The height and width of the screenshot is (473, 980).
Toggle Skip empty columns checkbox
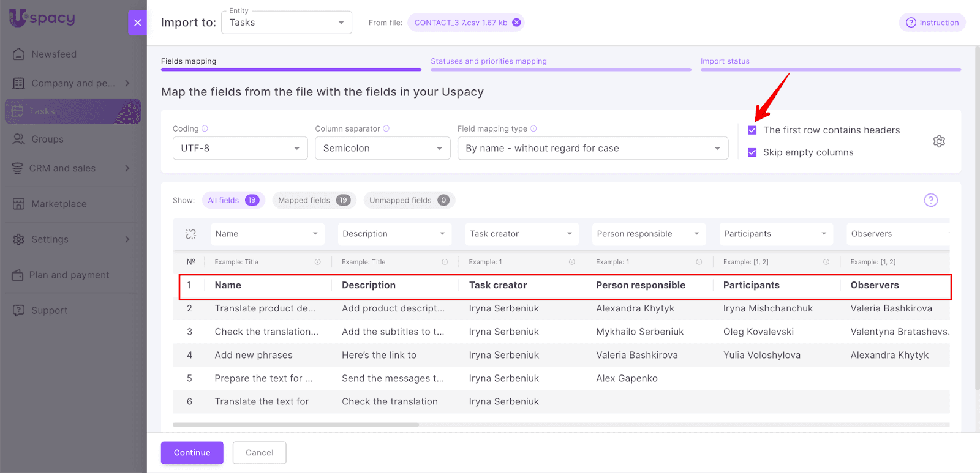point(752,152)
